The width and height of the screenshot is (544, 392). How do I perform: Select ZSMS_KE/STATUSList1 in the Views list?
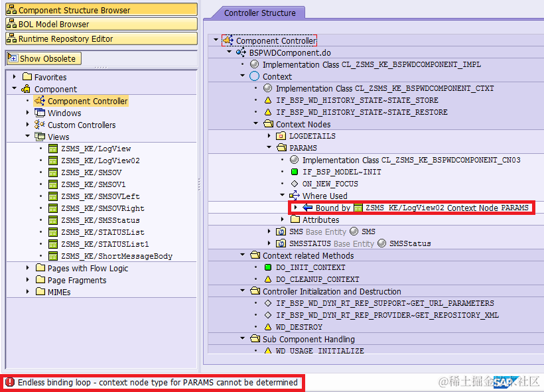tap(105, 244)
